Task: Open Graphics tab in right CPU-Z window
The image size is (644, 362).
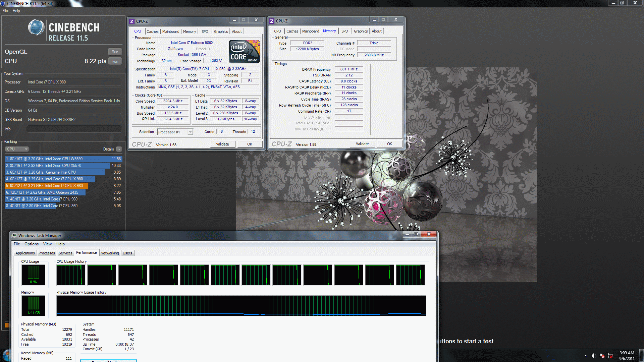Action: [x=361, y=31]
